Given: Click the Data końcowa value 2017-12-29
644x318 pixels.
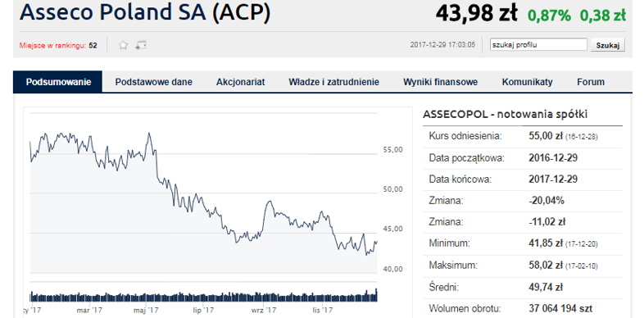Looking at the screenshot, I should point(553,179).
